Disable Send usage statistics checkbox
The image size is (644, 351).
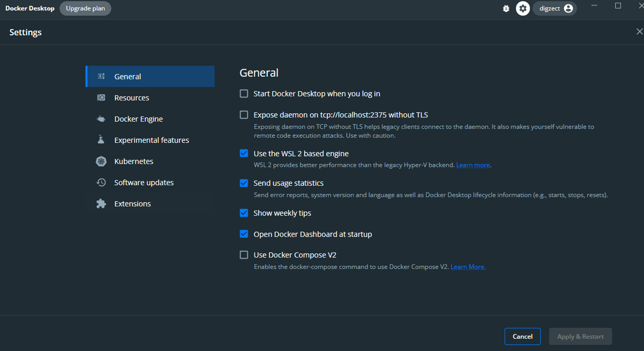(244, 183)
